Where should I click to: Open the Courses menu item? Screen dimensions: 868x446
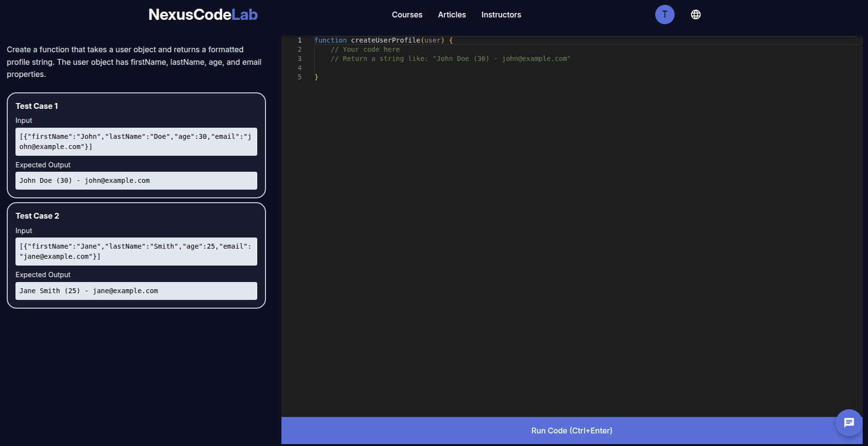click(x=407, y=15)
